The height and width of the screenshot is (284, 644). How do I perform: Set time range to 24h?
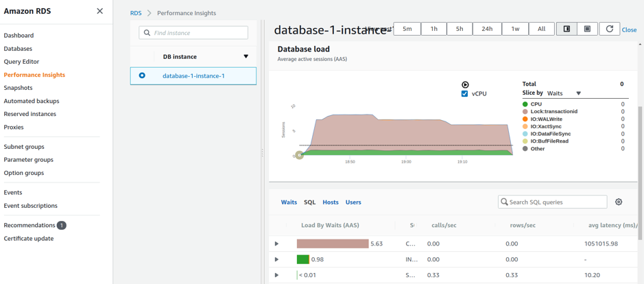point(487,29)
